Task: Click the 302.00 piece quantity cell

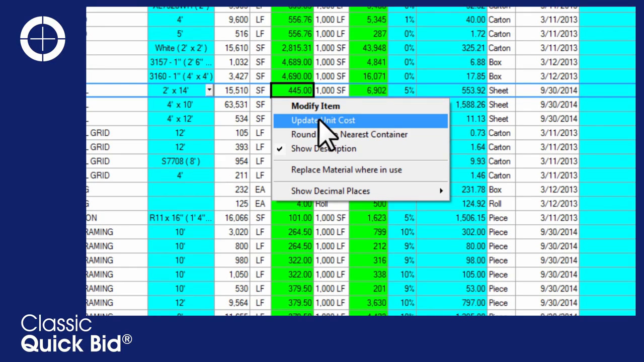Action: coord(452,232)
